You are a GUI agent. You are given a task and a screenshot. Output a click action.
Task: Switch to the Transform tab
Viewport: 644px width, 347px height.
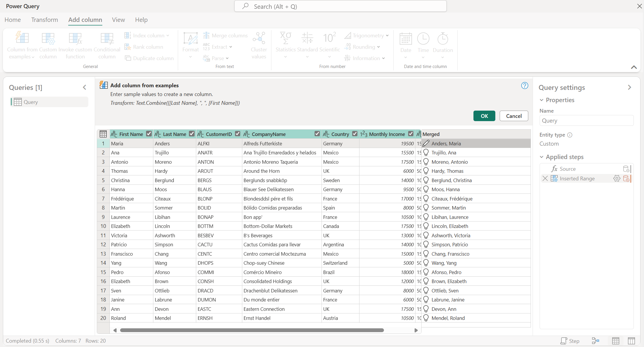(44, 20)
